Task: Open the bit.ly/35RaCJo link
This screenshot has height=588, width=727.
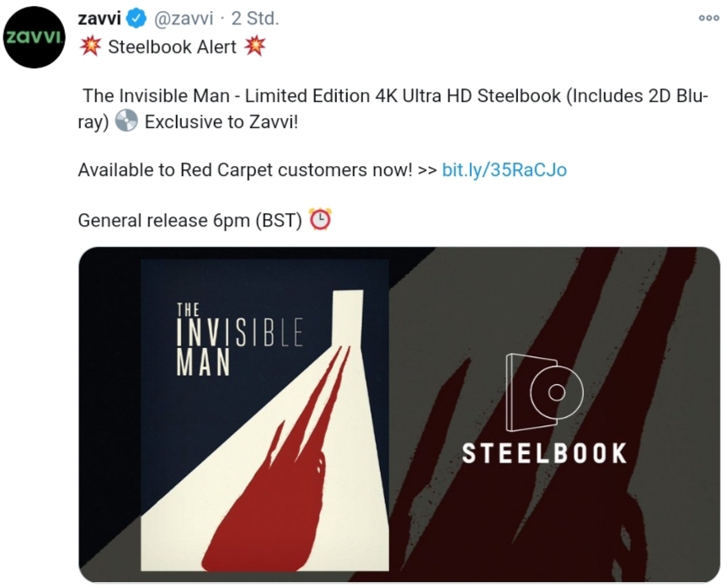Action: click(x=504, y=169)
